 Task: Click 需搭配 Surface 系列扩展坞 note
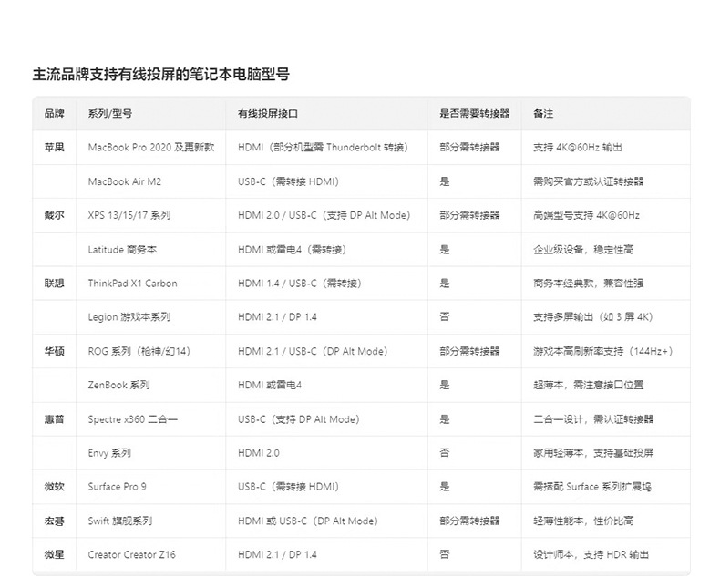coord(592,487)
